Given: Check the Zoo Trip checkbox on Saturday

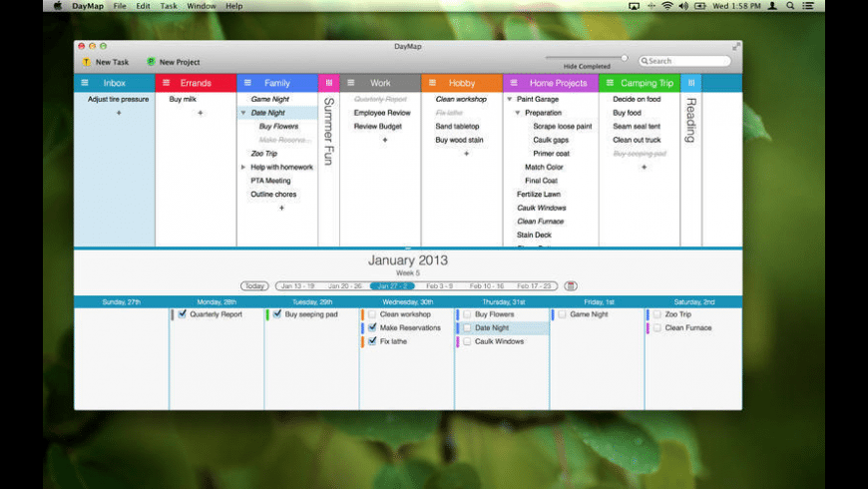Looking at the screenshot, I should [x=657, y=314].
